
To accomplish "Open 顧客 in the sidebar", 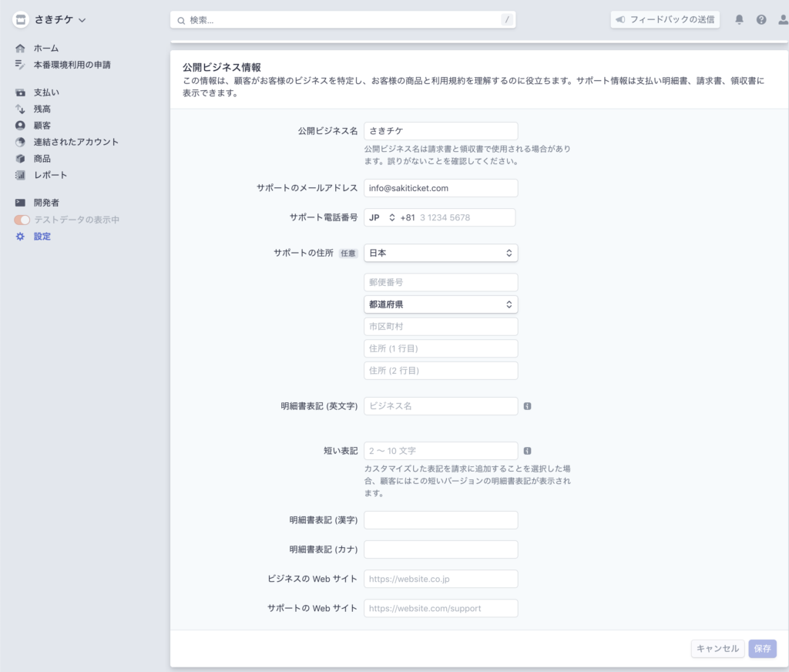I will (42, 126).
